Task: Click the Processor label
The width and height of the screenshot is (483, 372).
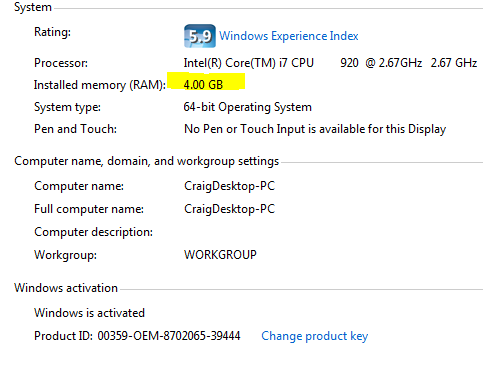Action: click(61, 63)
